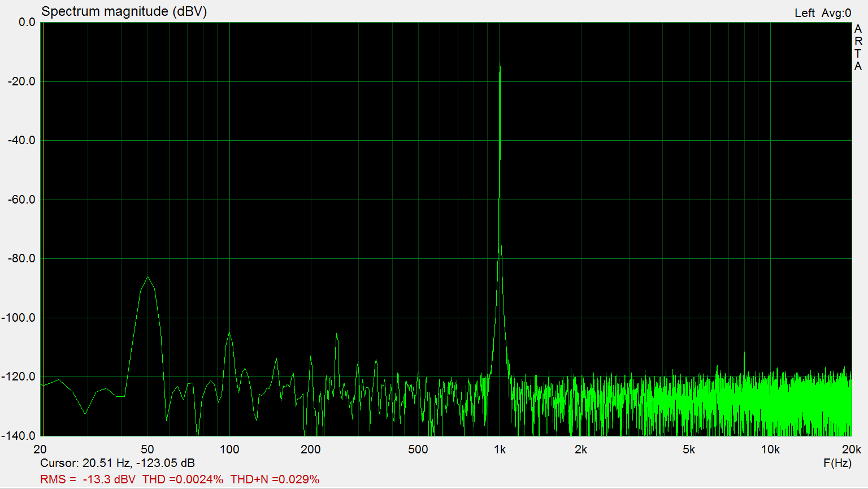Click the '2k' frequency axis label
This screenshot has width=868, height=489.
pyautogui.click(x=581, y=449)
